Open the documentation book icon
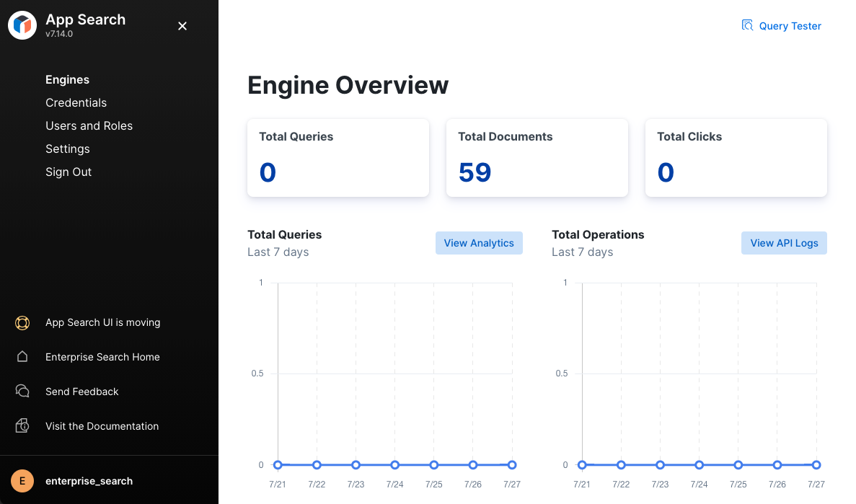This screenshot has height=504, width=856. pyautogui.click(x=22, y=425)
